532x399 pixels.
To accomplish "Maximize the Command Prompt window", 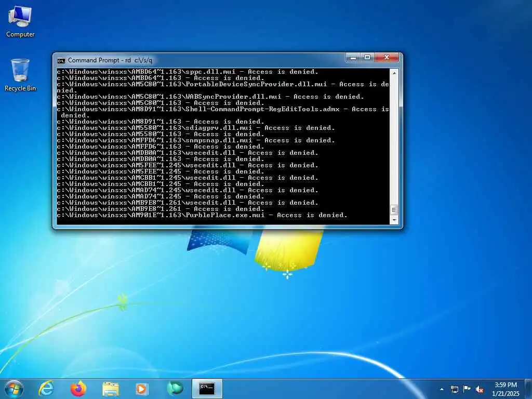I will click(x=367, y=58).
